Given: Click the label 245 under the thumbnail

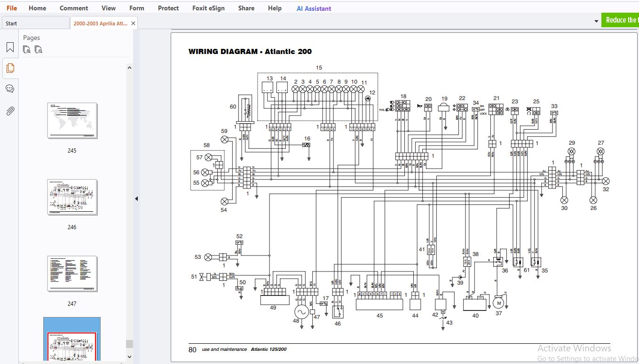Looking at the screenshot, I should click(x=72, y=151).
